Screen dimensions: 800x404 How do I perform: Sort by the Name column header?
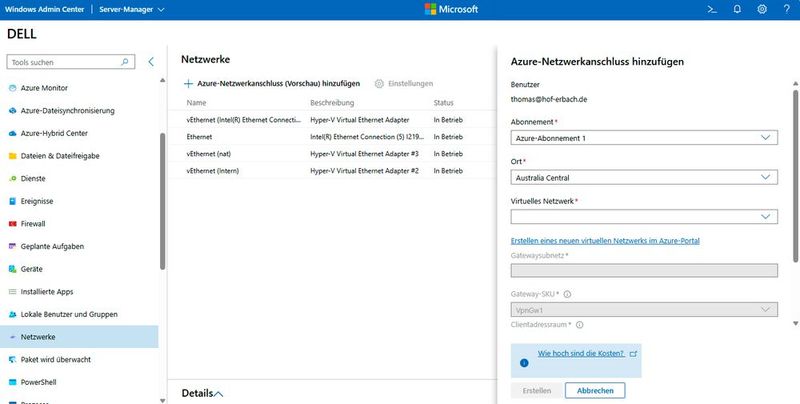[x=196, y=103]
